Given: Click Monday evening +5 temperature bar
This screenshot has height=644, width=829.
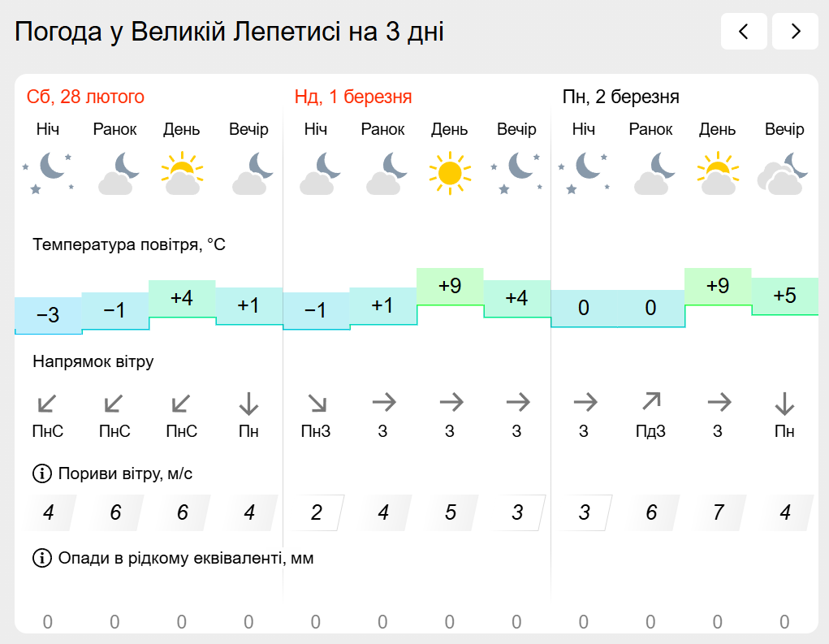Looking at the screenshot, I should [785, 296].
